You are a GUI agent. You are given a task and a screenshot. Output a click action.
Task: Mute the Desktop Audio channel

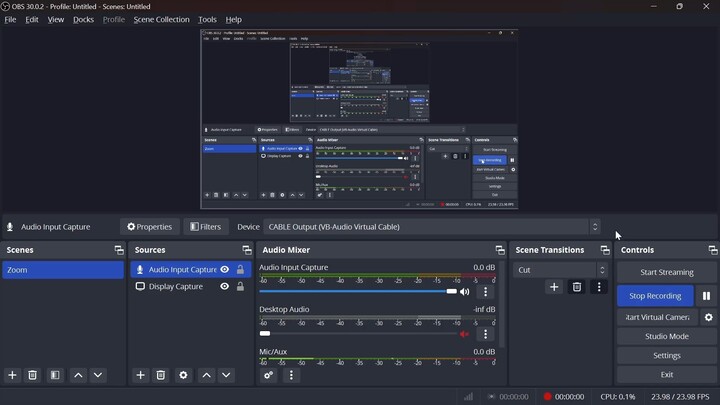pos(464,334)
